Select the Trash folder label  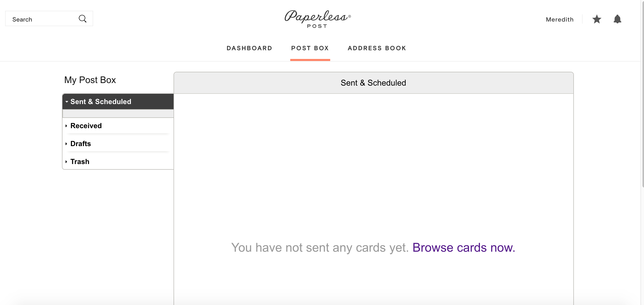coord(80,162)
